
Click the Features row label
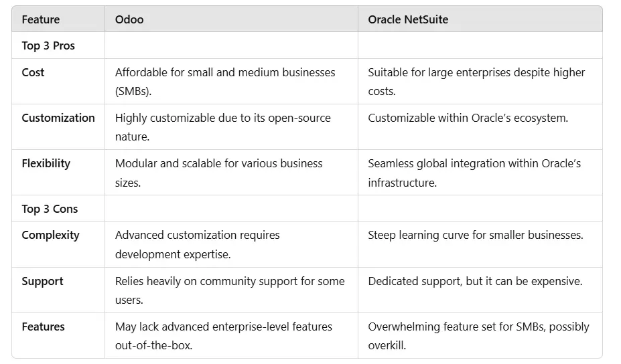coord(43,327)
